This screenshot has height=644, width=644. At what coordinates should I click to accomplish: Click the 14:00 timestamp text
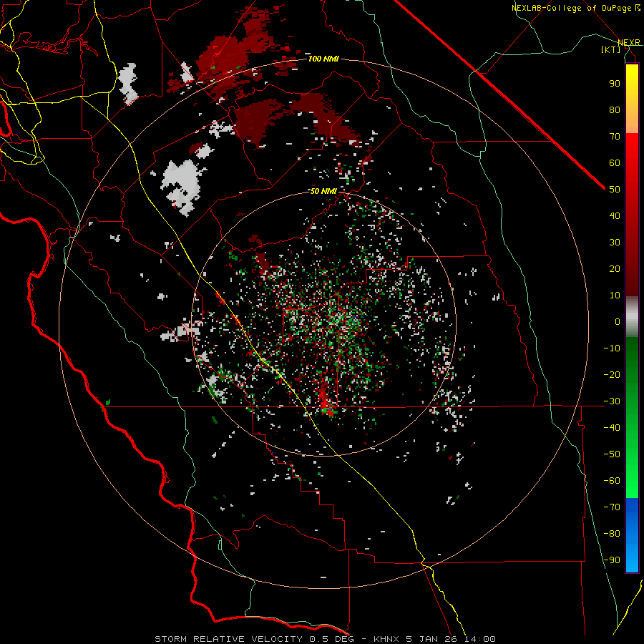(479, 639)
